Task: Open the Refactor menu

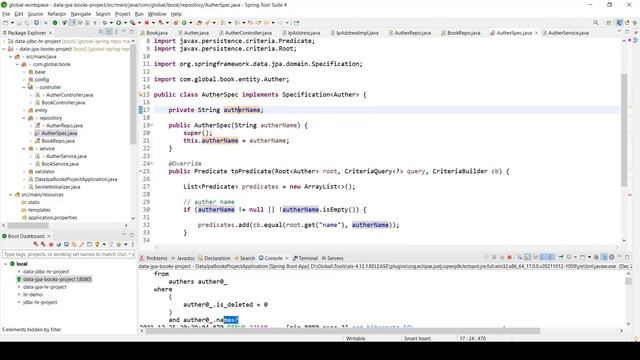Action: click(x=57, y=14)
